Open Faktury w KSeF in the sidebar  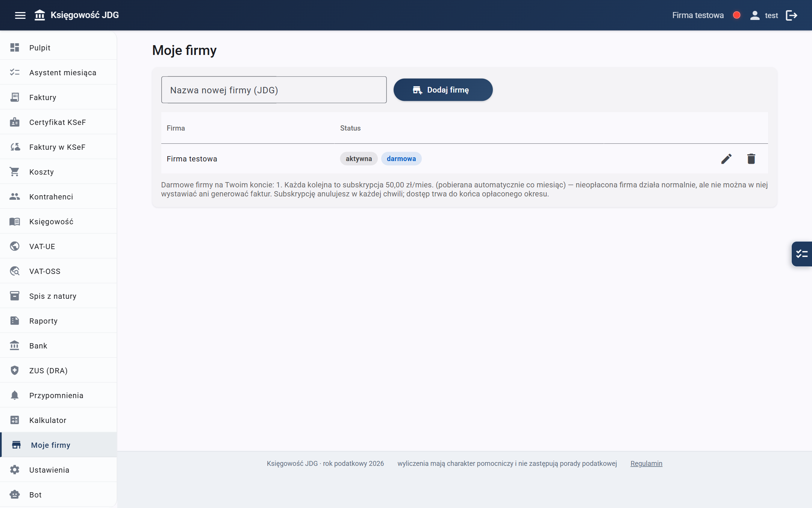click(59, 147)
